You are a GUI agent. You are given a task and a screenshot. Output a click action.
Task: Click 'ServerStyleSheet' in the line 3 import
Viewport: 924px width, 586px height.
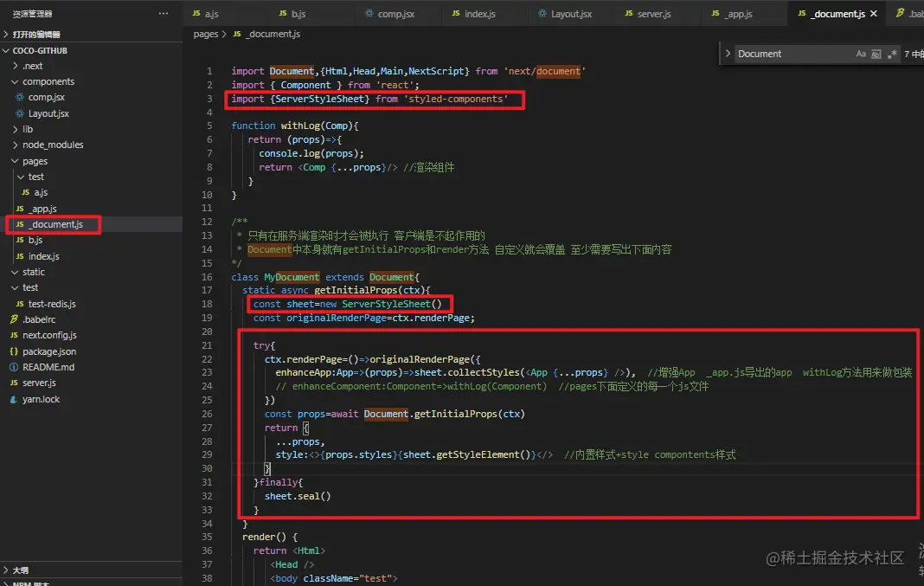(319, 99)
